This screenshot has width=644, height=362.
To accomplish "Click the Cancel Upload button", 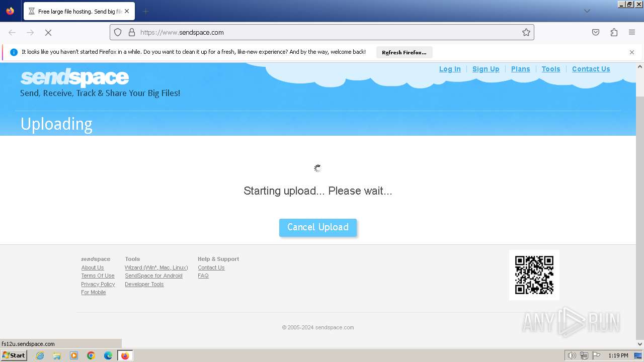I will [318, 227].
